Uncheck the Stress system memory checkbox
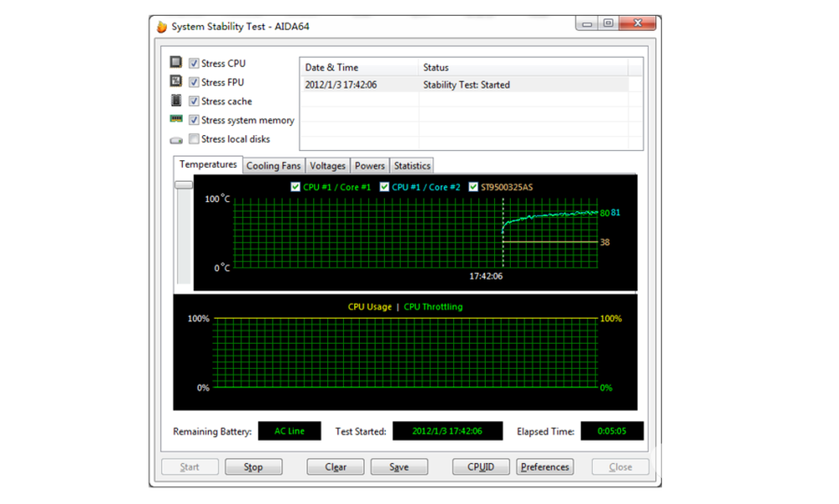The height and width of the screenshot is (504, 839). (x=194, y=120)
